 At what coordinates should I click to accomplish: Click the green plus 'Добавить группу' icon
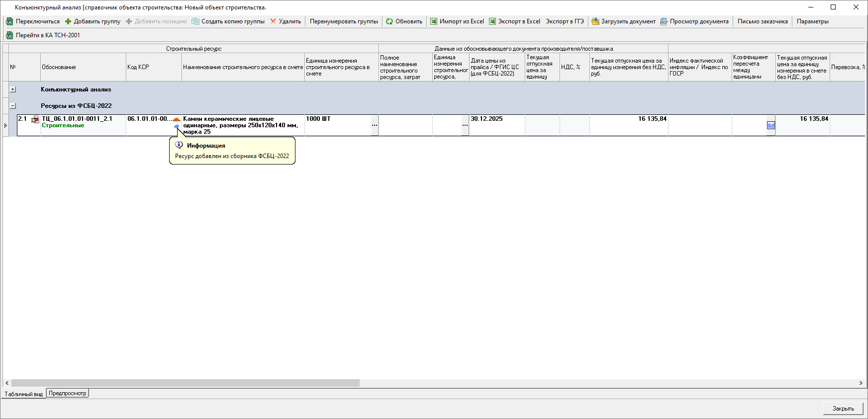(68, 21)
